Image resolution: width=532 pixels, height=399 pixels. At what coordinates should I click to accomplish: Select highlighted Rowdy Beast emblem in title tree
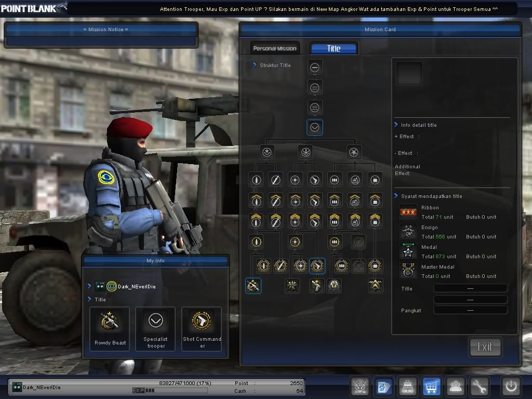[253, 286]
